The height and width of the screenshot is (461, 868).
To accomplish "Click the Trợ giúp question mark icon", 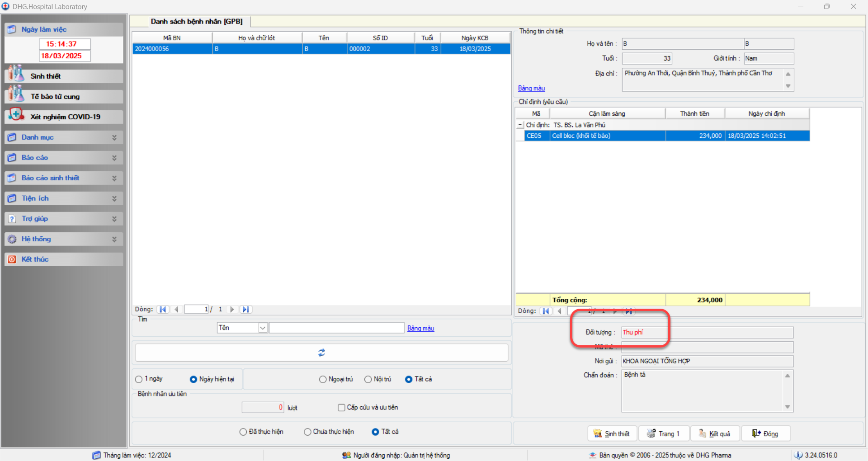I will click(12, 219).
